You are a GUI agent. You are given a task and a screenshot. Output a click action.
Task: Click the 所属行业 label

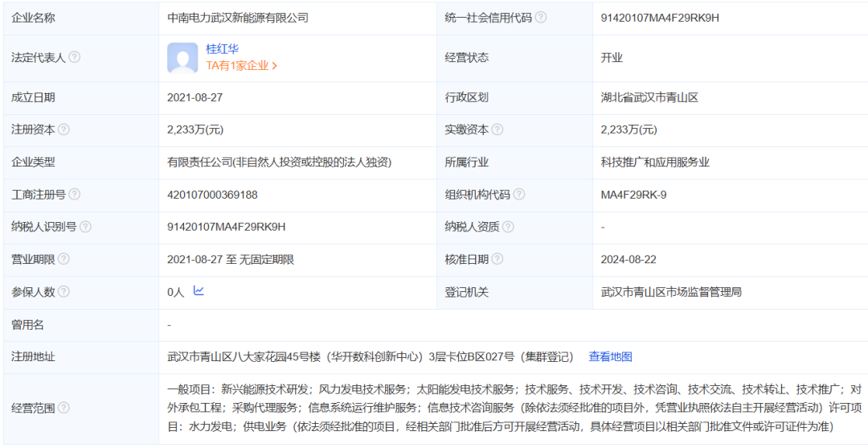[x=467, y=162]
